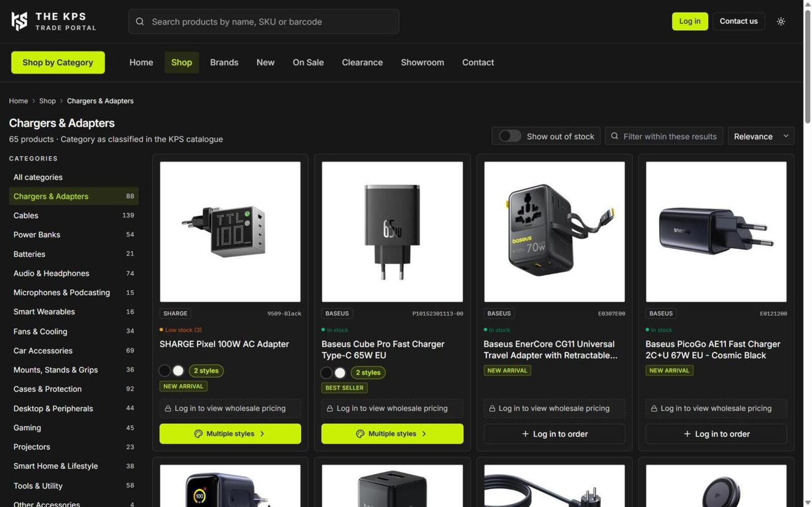Click lock icon on EnerCore CG11 pricing
812x507 pixels.
coord(492,409)
